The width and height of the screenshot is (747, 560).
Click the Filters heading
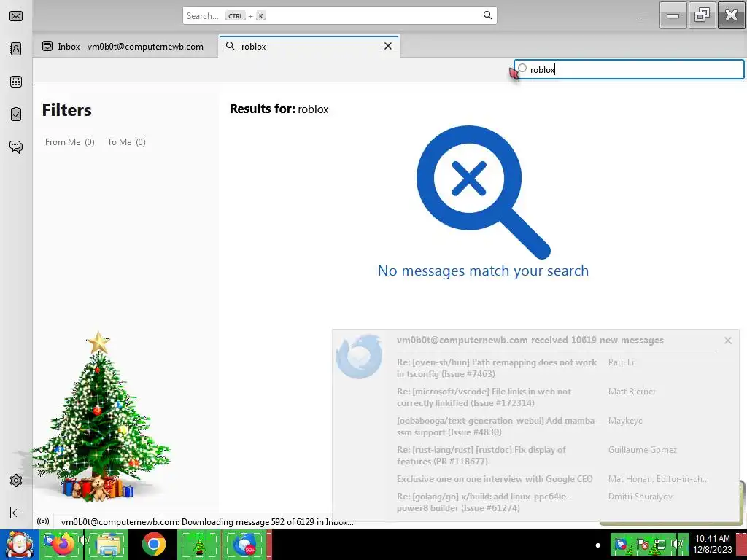(66, 110)
